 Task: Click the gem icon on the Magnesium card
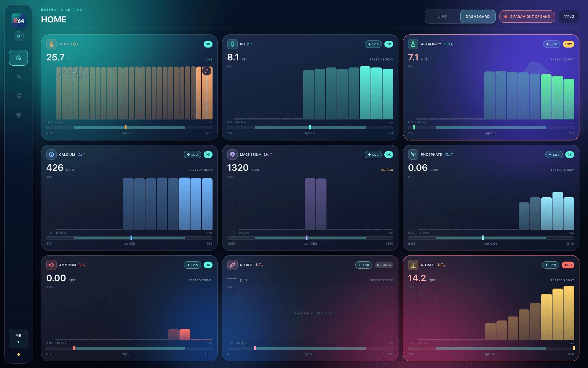pyautogui.click(x=232, y=155)
